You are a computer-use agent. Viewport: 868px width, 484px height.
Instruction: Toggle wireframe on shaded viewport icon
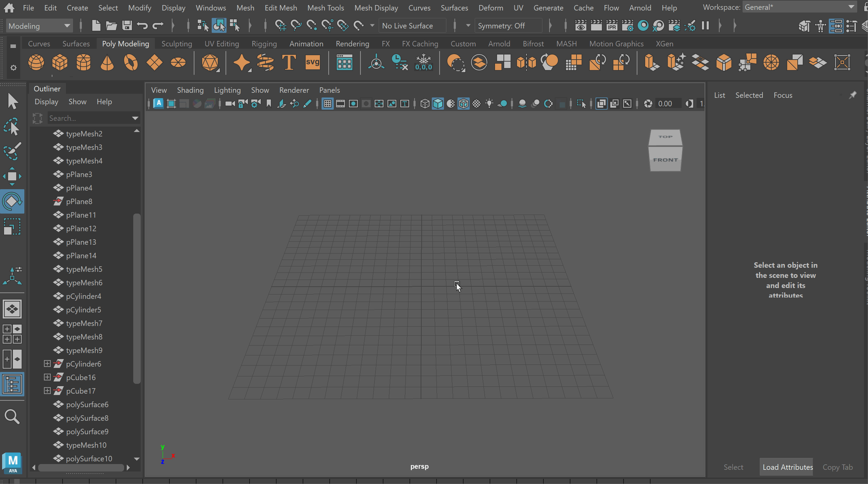(463, 104)
